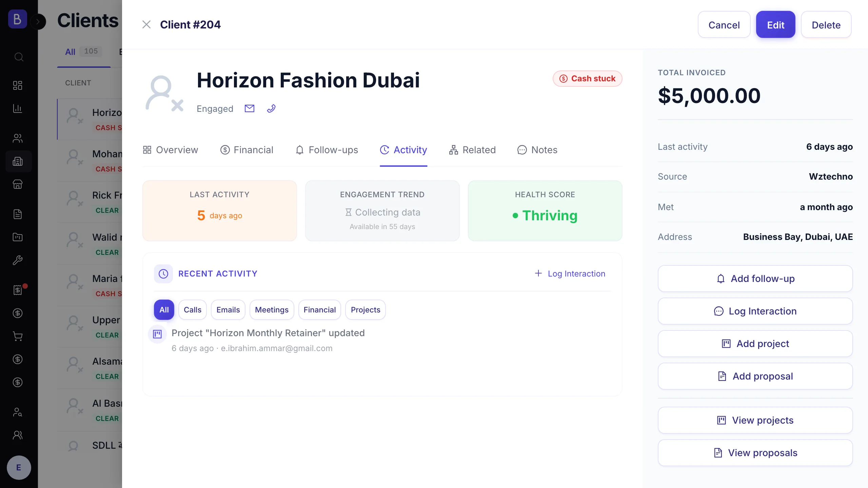
Task: Open the dashboard grid icon in sidebar
Action: point(18,85)
